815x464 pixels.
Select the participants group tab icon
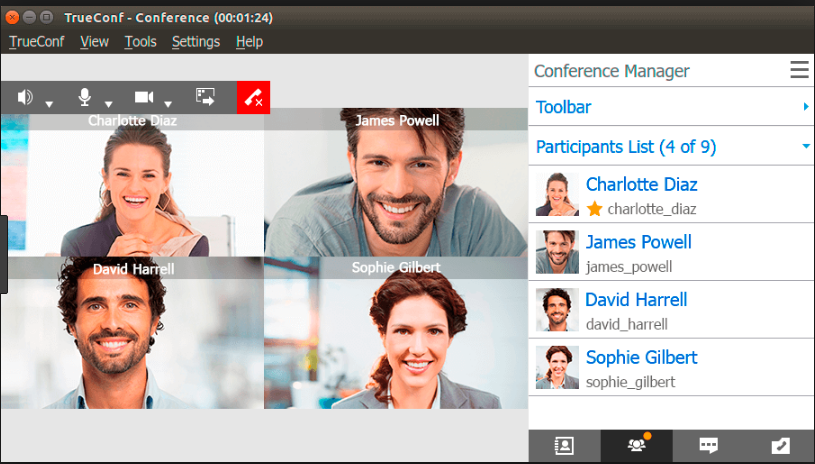636,446
